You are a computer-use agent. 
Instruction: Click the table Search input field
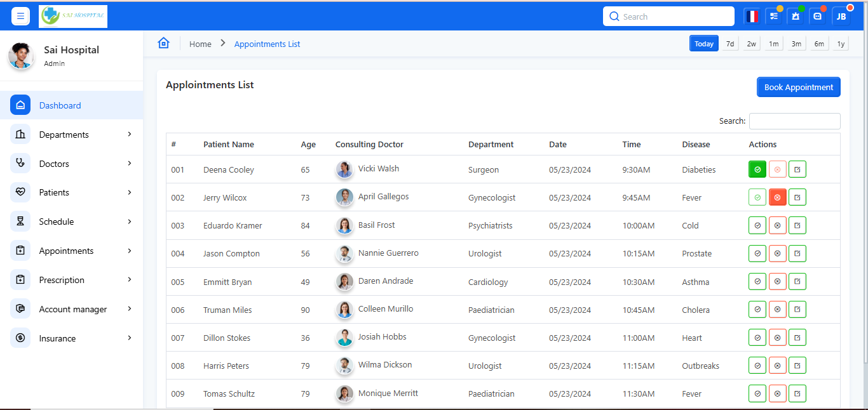click(x=794, y=121)
